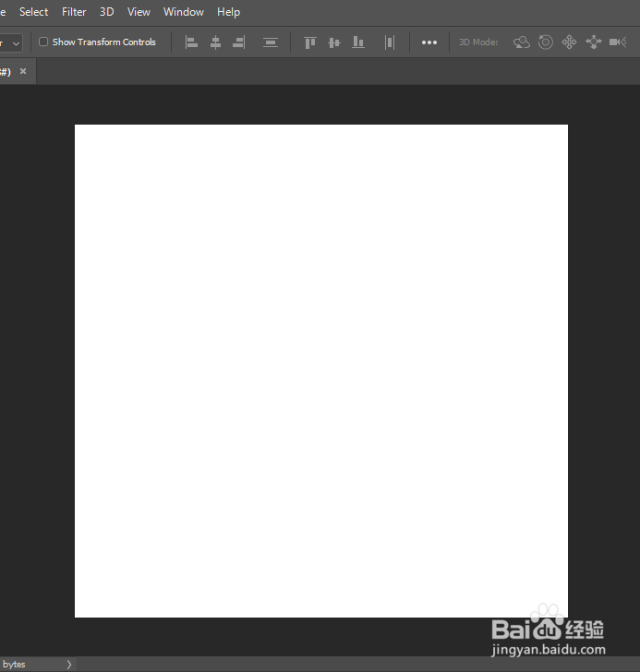Distribute layers horizontally
This screenshot has height=672, width=640.
point(390,42)
